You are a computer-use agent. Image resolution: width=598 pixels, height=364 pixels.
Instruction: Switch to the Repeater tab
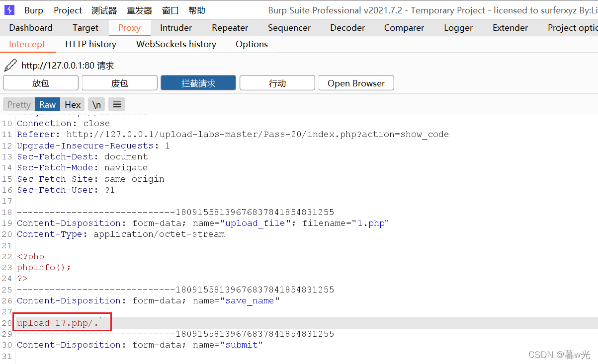click(230, 28)
